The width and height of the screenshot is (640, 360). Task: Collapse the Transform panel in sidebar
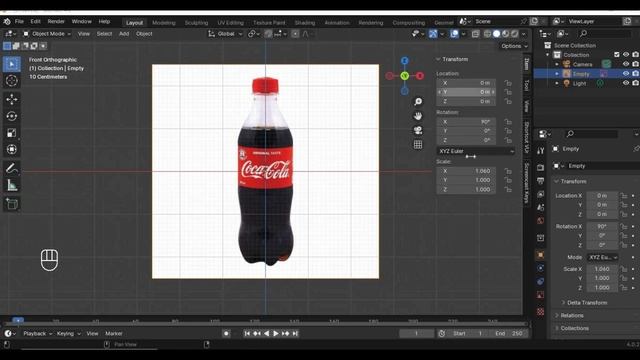point(452,59)
